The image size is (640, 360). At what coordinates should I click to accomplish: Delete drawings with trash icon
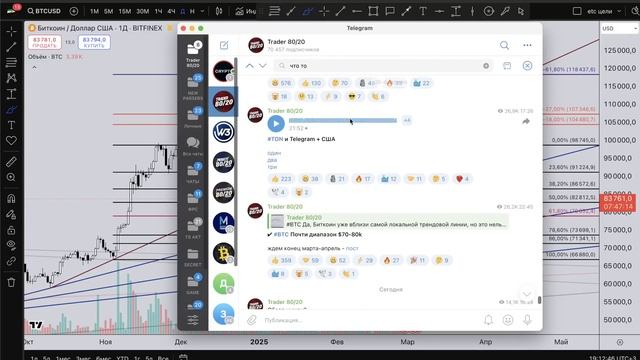click(11, 282)
